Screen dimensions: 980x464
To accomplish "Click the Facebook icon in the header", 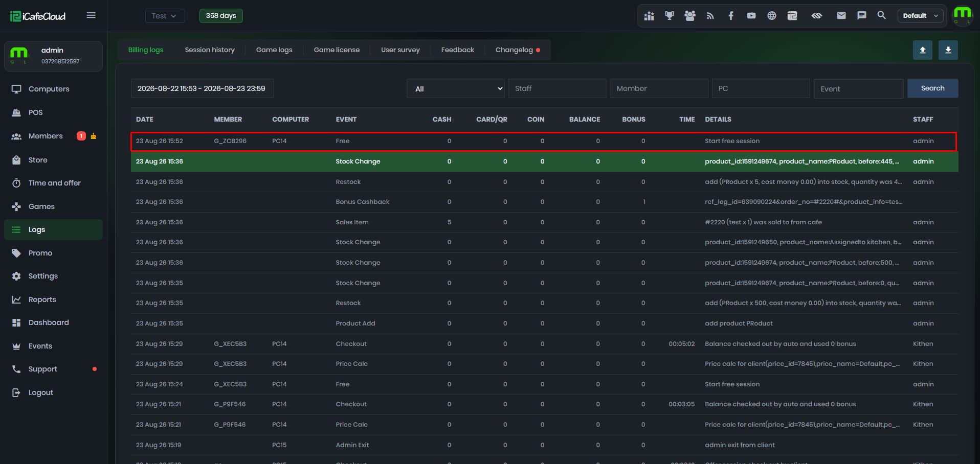I will [x=731, y=16].
